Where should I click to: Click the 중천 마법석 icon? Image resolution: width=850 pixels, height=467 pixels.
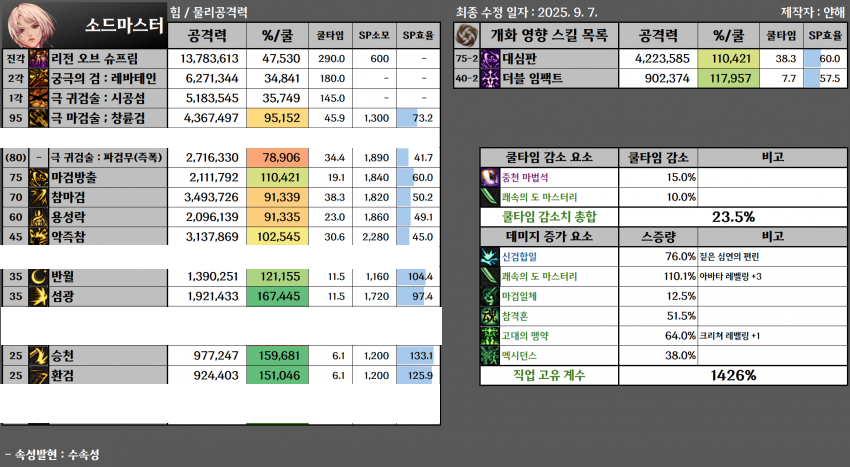490,178
